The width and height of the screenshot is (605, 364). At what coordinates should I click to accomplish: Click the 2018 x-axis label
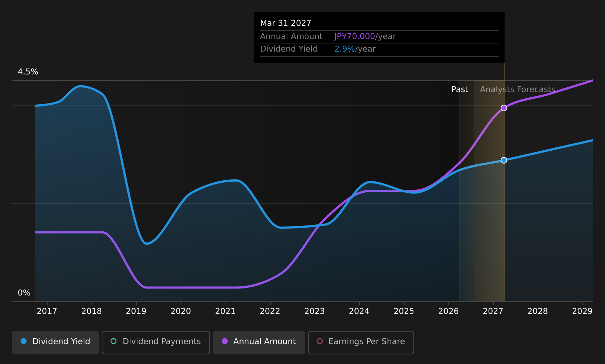[x=91, y=311]
